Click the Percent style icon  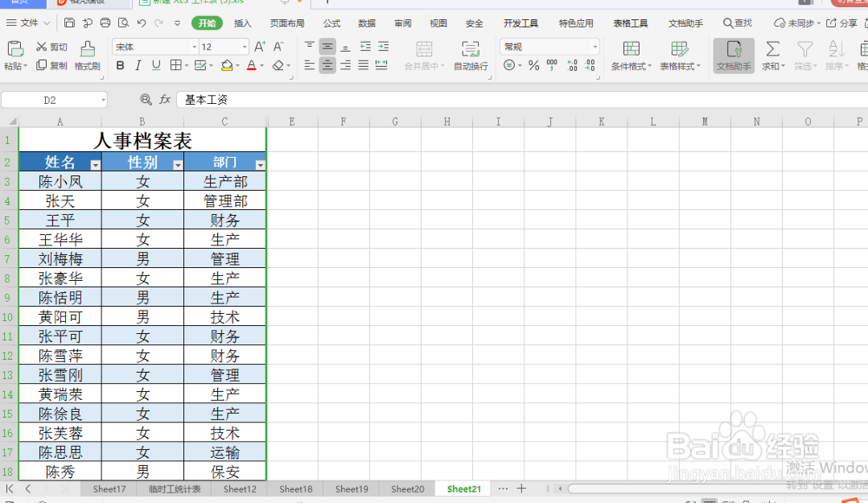[x=533, y=65]
